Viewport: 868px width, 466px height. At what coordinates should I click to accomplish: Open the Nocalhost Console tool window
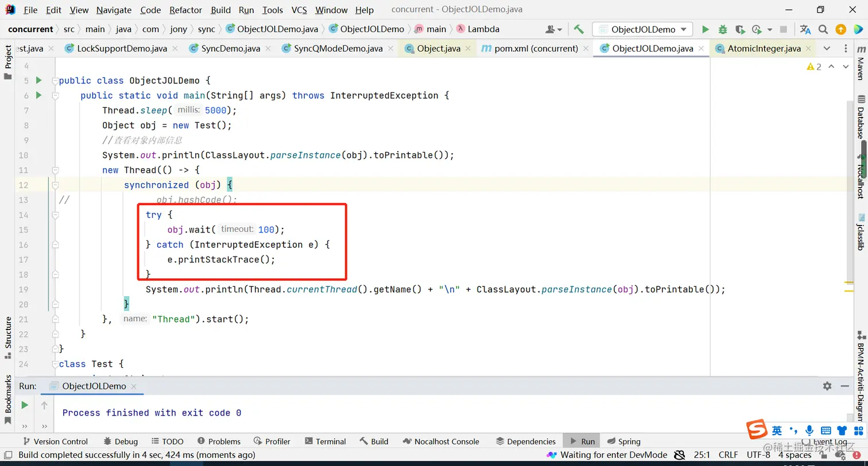coord(441,441)
